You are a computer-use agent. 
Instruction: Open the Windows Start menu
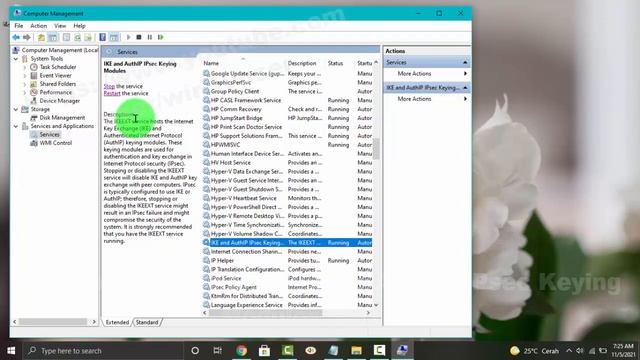pyautogui.click(x=11, y=351)
